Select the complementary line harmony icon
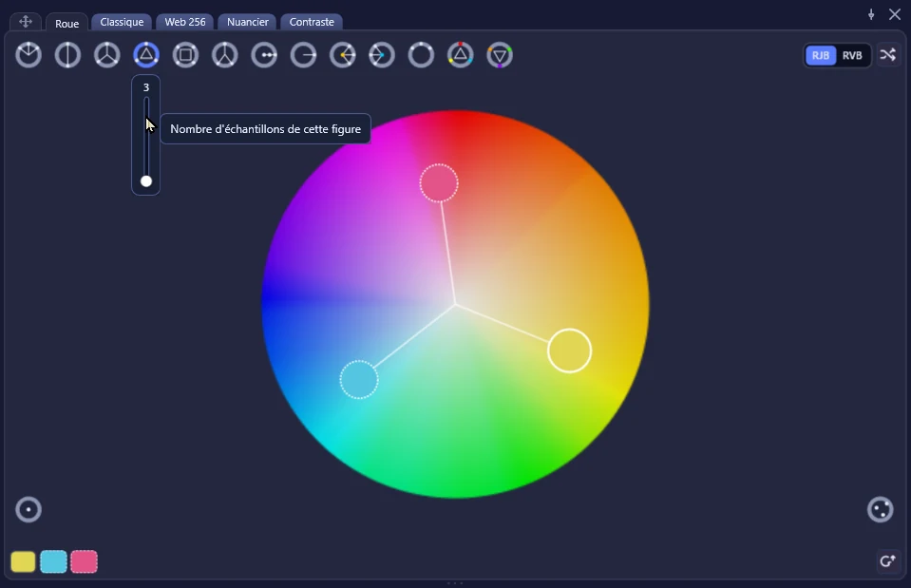The image size is (911, 588). (67, 55)
